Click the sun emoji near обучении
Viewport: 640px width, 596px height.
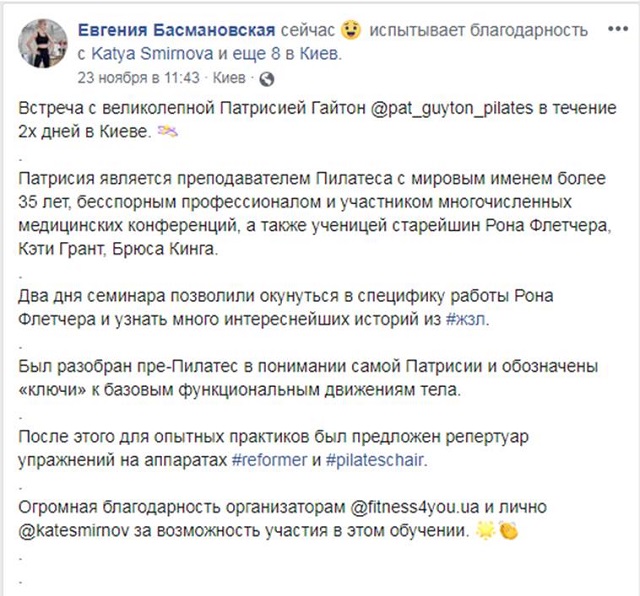(486, 531)
